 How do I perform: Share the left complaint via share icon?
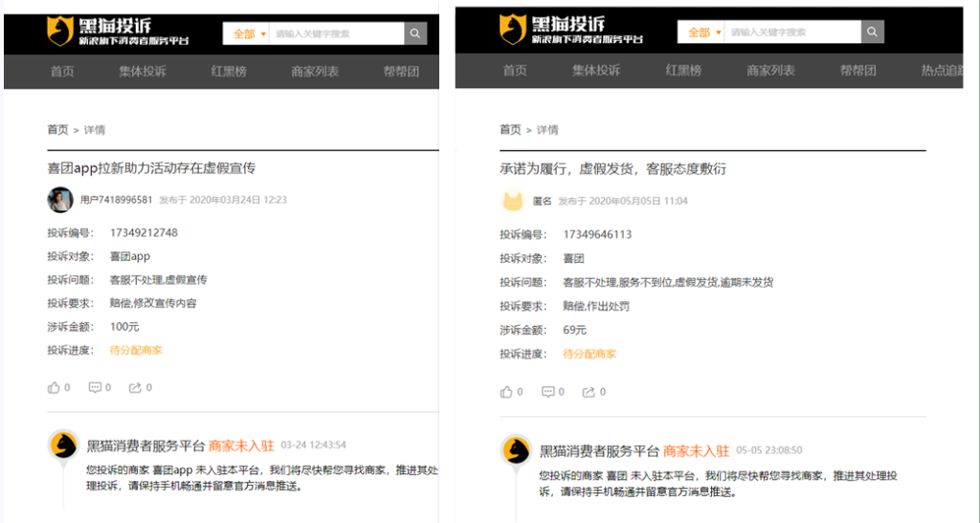point(135,387)
